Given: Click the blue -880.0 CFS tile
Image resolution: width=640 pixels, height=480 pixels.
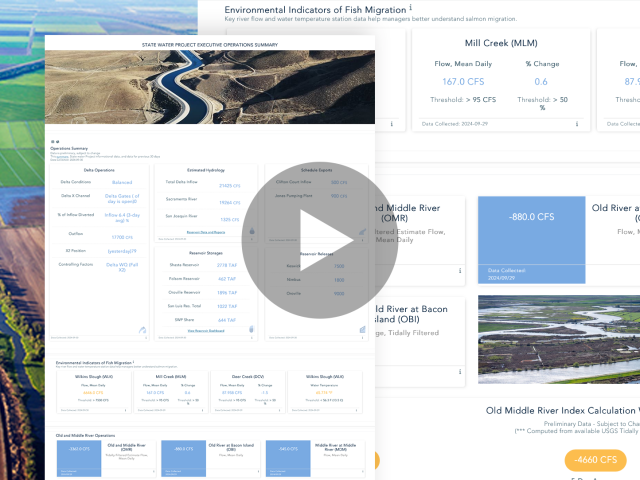Looking at the screenshot, I should [x=531, y=240].
